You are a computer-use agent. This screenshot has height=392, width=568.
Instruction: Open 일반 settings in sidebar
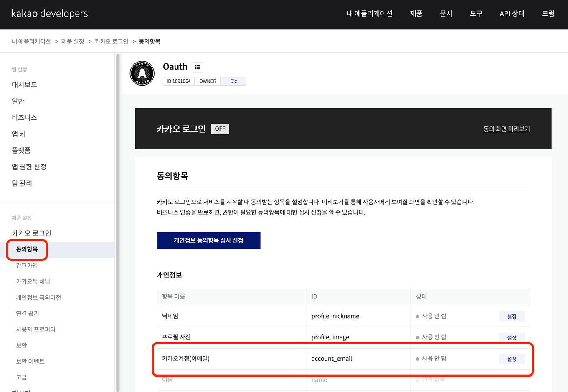tap(18, 101)
